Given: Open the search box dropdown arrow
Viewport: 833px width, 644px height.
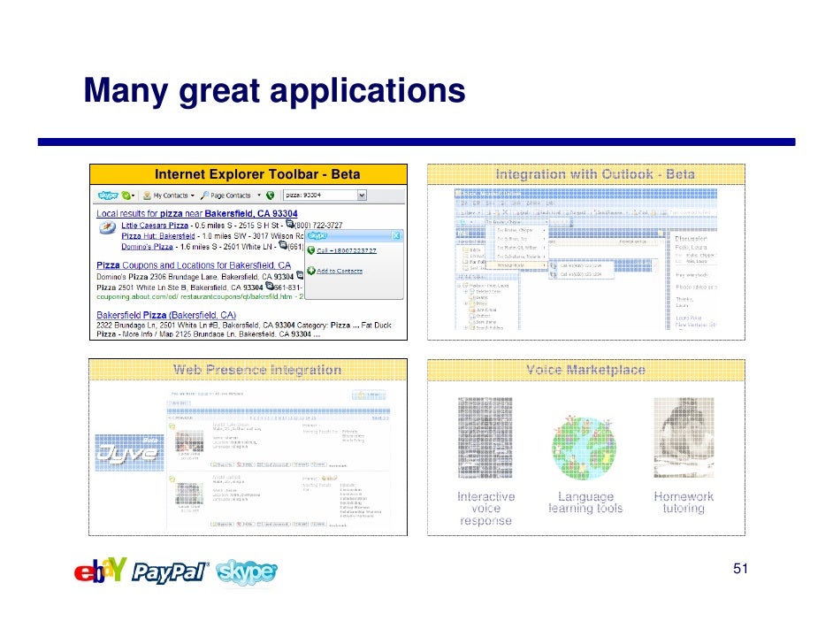Looking at the screenshot, I should (362, 195).
